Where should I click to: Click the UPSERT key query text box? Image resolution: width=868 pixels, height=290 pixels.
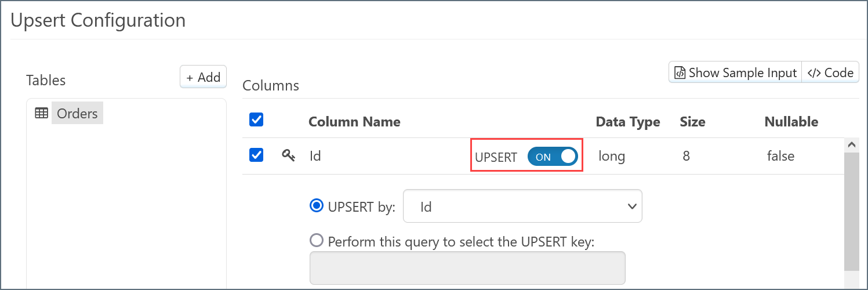[467, 267]
